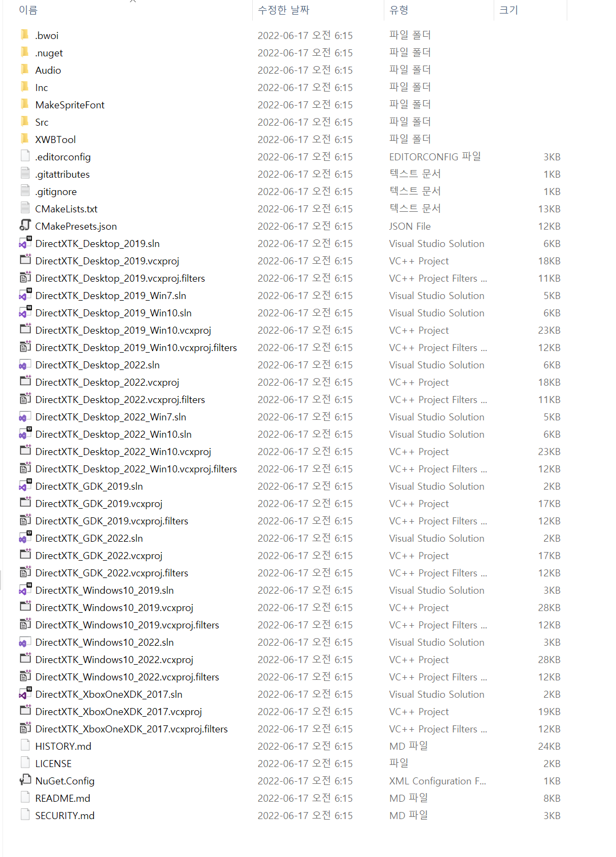Click the 24KB size of HISTORY.md
The image size is (616, 857).
click(x=549, y=746)
